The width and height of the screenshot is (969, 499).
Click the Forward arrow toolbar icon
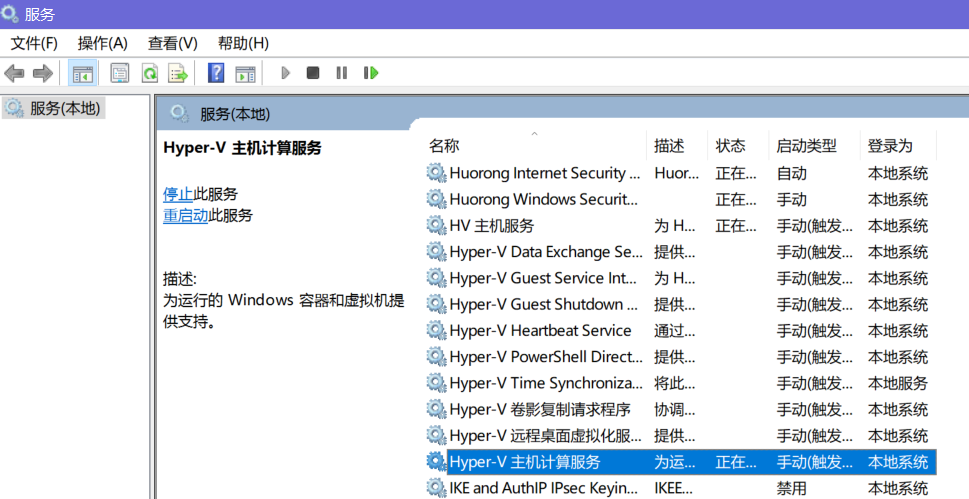[42, 74]
